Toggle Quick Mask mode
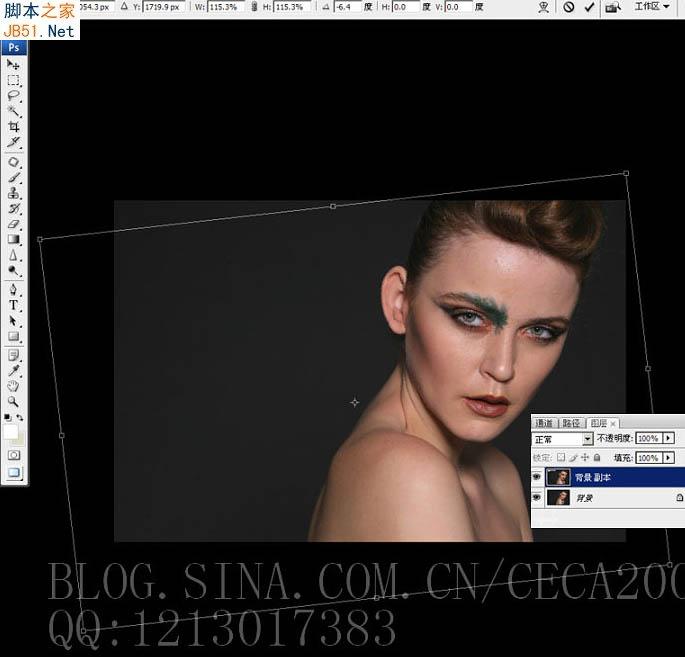This screenshot has width=685, height=657. click(x=14, y=455)
